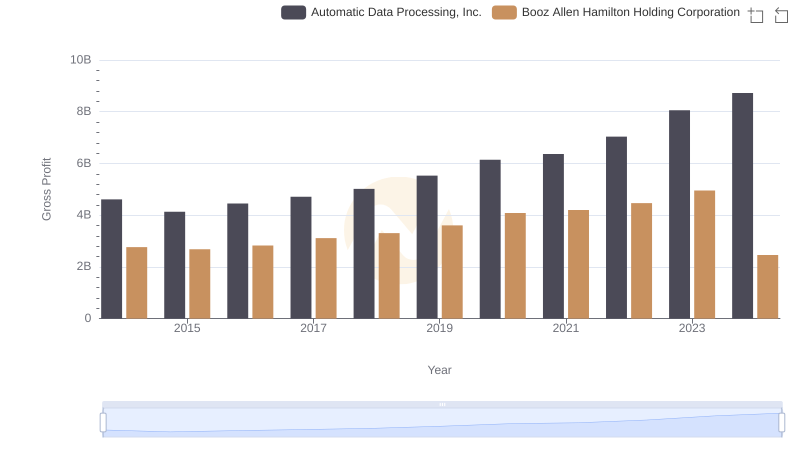Click the Year axis title
Viewport: 800px width, 461px height.
[439, 370]
